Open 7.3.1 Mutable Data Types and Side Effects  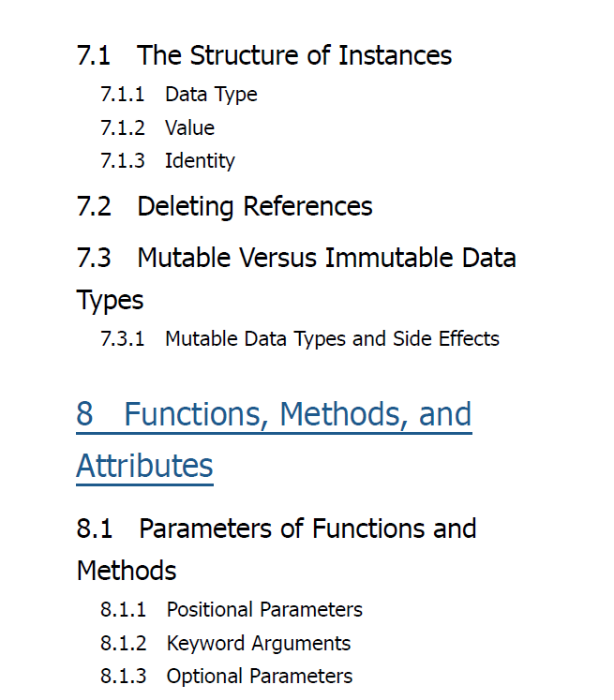pos(300,338)
